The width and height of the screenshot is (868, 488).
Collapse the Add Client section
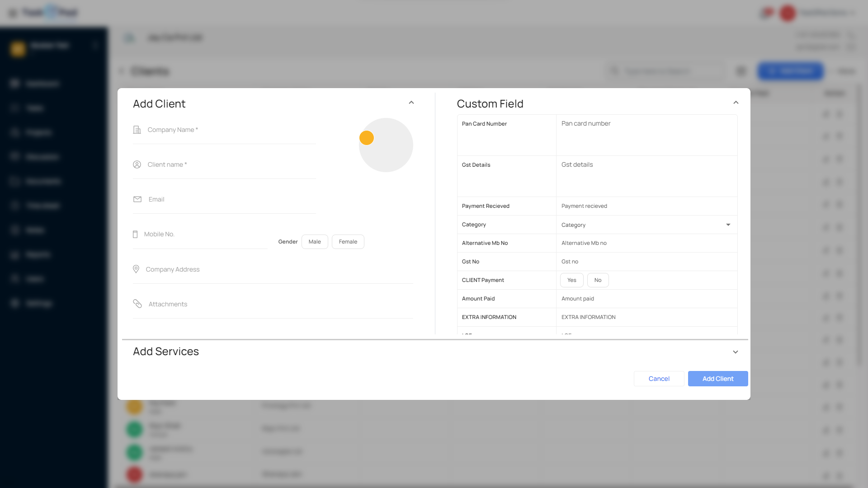411,103
